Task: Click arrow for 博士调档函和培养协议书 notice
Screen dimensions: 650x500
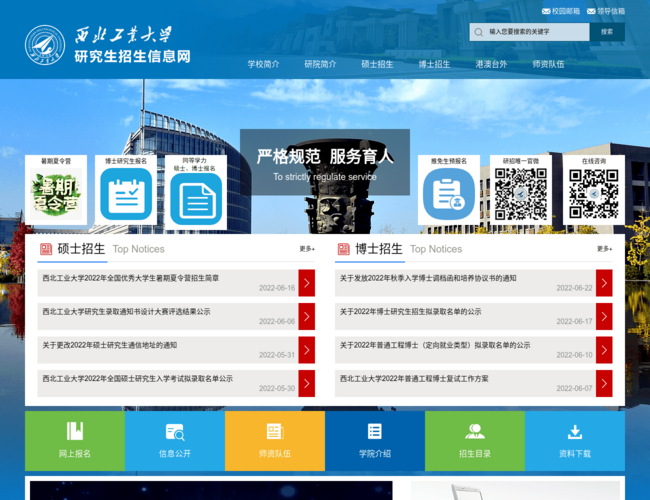Action: pos(604,283)
